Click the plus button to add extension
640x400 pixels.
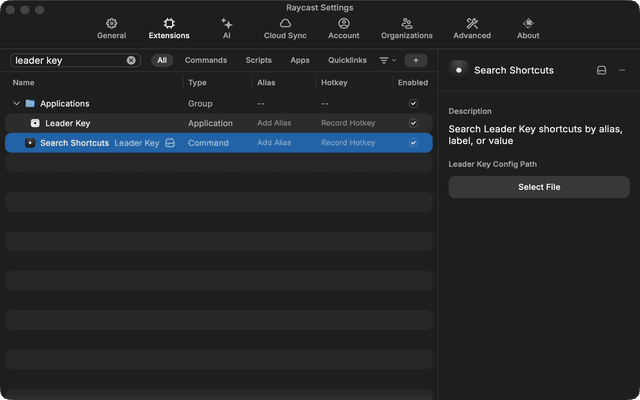pos(415,60)
